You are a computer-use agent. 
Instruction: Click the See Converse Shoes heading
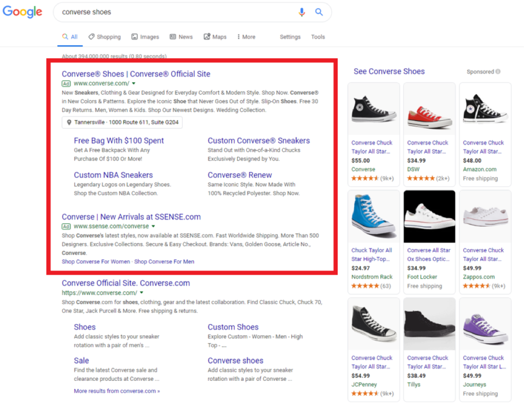pyautogui.click(x=389, y=71)
